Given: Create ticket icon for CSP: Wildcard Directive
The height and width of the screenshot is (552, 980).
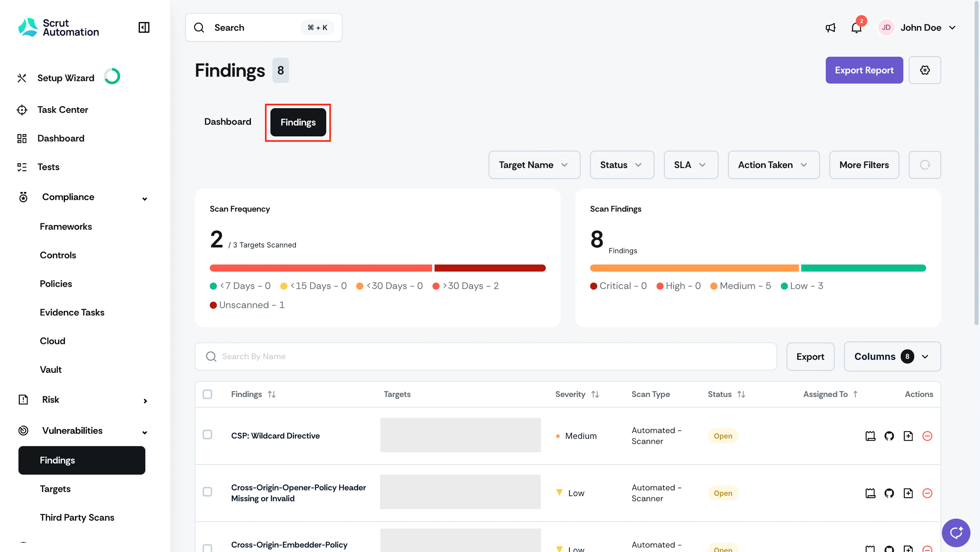Looking at the screenshot, I should [908, 436].
